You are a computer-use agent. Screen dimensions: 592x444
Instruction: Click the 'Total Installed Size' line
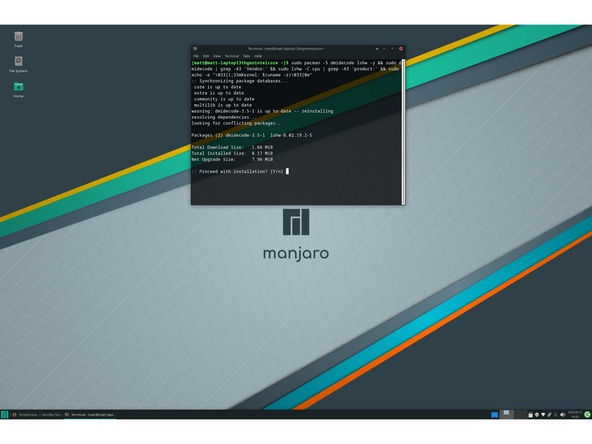[232, 153]
